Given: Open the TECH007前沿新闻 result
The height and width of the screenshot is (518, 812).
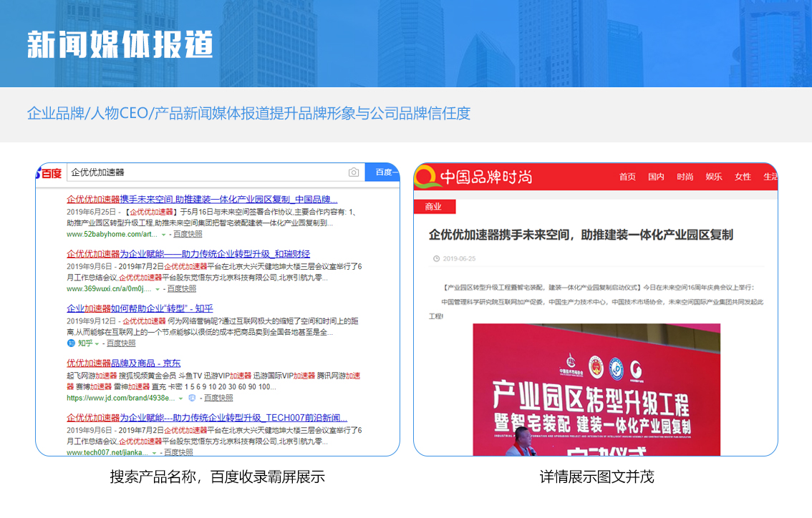Looking at the screenshot, I should [x=207, y=418].
